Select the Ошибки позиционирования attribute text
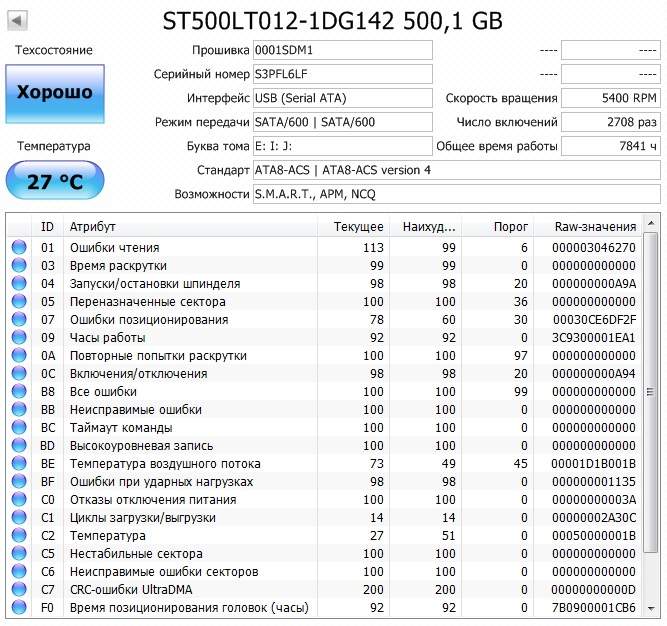This screenshot has width=667, height=626. [149, 320]
